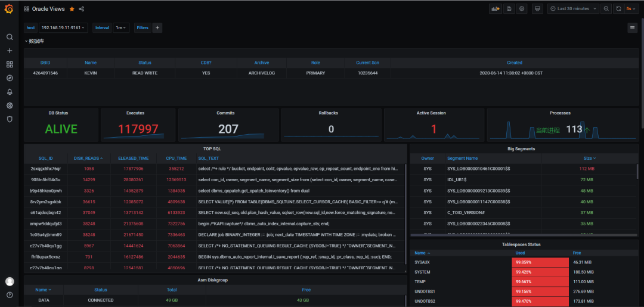644x307 pixels.
Task: Click the Add panel icon
Action: [496, 8]
